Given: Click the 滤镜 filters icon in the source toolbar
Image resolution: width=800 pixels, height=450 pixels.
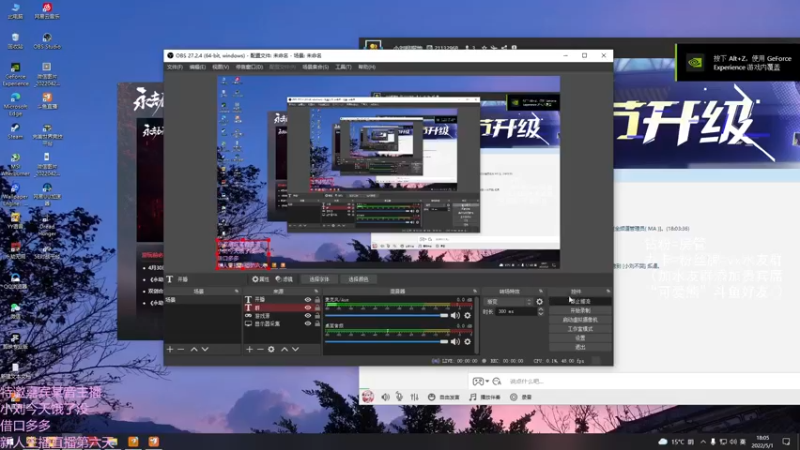Looking at the screenshot, I should pos(284,279).
